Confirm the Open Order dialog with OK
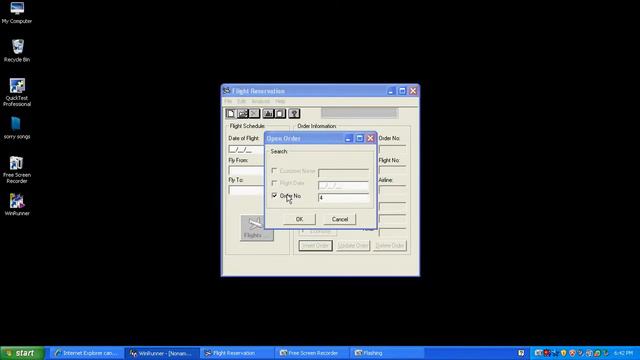The width and height of the screenshot is (640, 360). pyautogui.click(x=299, y=219)
